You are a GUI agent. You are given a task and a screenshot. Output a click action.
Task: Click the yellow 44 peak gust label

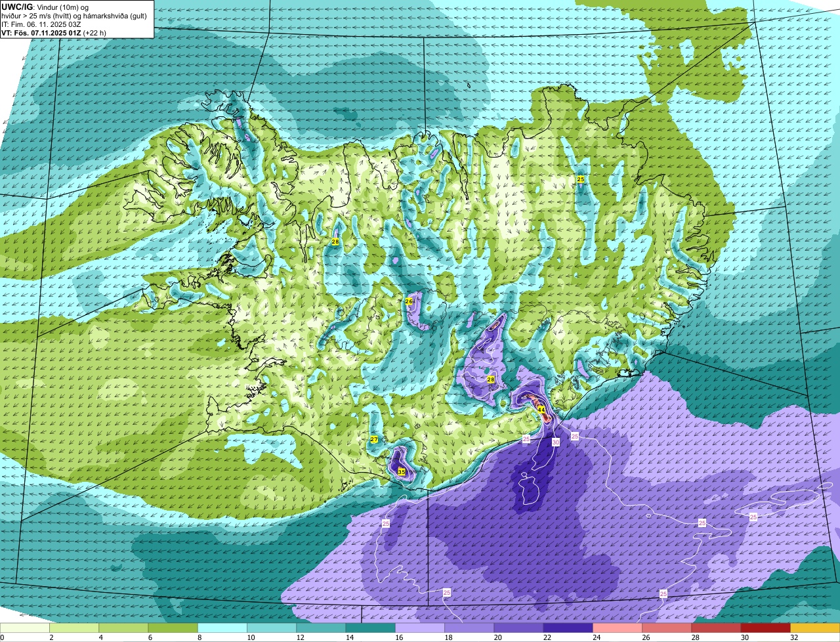pyautogui.click(x=541, y=409)
